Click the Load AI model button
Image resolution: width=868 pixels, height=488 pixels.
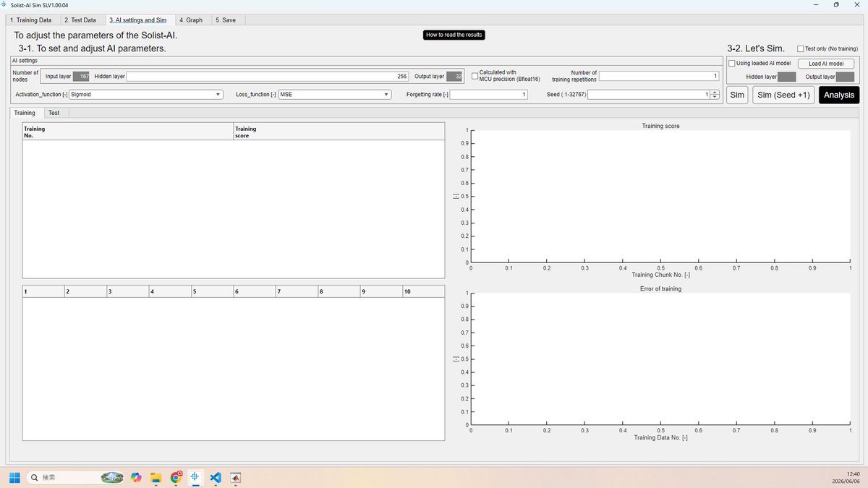click(x=826, y=64)
